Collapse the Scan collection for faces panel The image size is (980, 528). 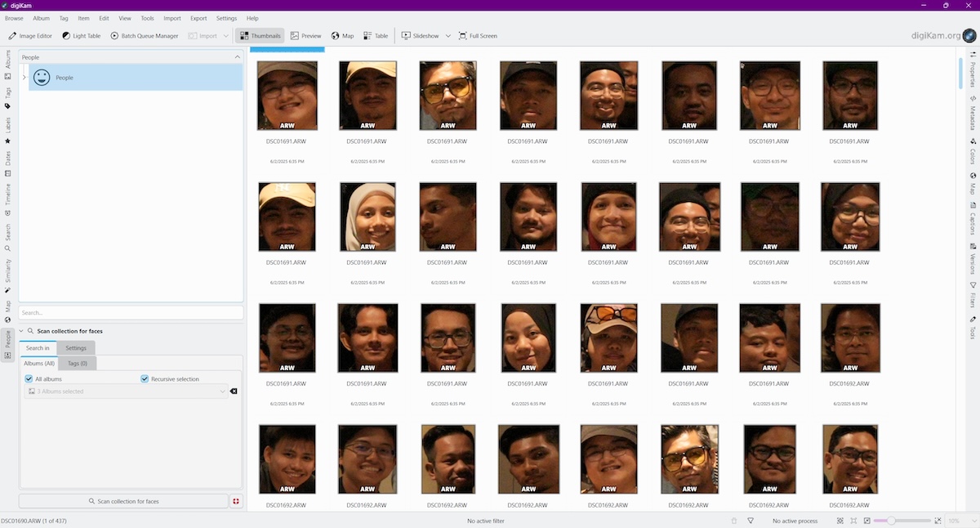[x=20, y=331]
